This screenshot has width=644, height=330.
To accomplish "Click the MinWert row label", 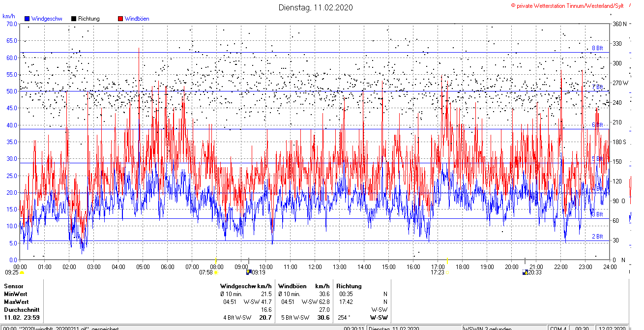I will coord(16,294).
